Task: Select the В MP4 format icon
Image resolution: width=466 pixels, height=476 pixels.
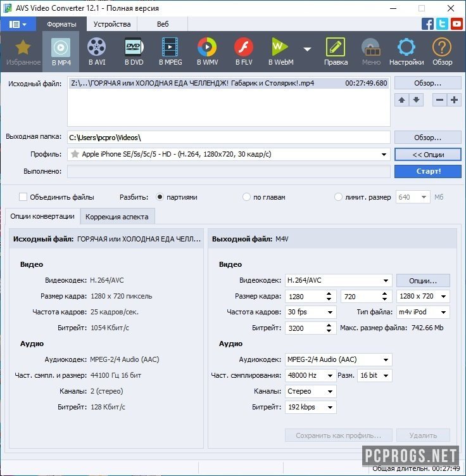Action: coord(61,51)
